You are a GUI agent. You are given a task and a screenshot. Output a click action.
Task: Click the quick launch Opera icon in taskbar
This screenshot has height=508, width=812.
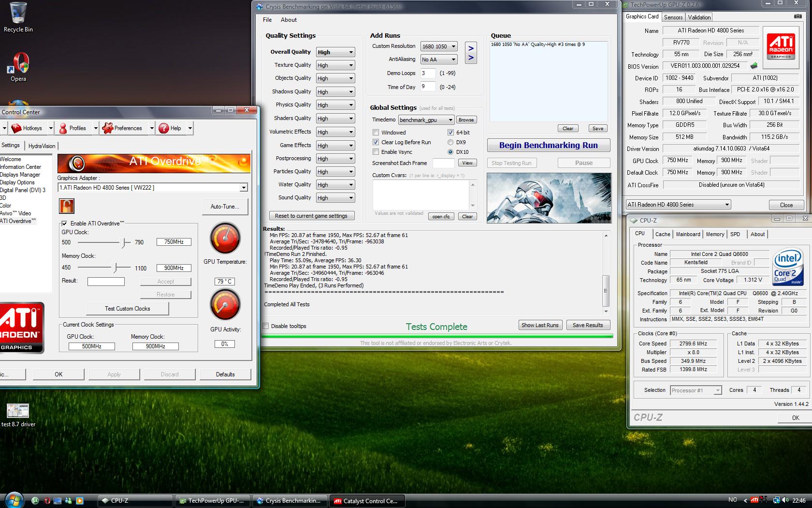pyautogui.click(x=47, y=501)
